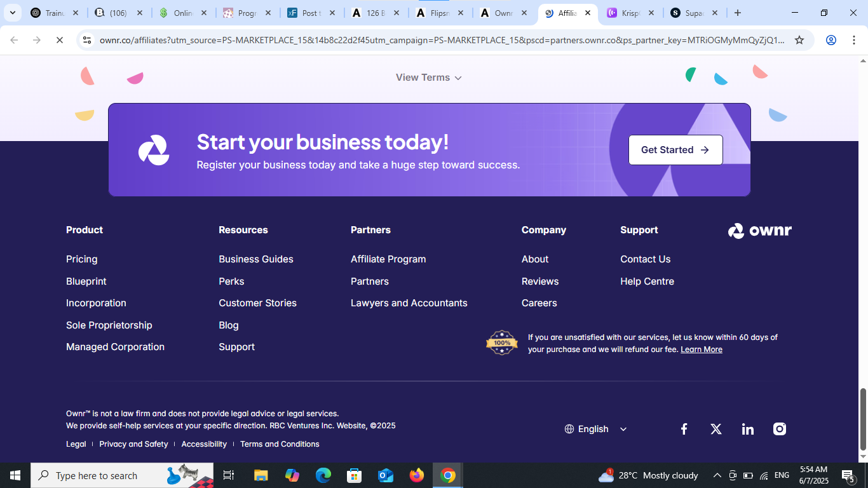Open Task View on taskbar
868x488 pixels.
click(x=229, y=475)
